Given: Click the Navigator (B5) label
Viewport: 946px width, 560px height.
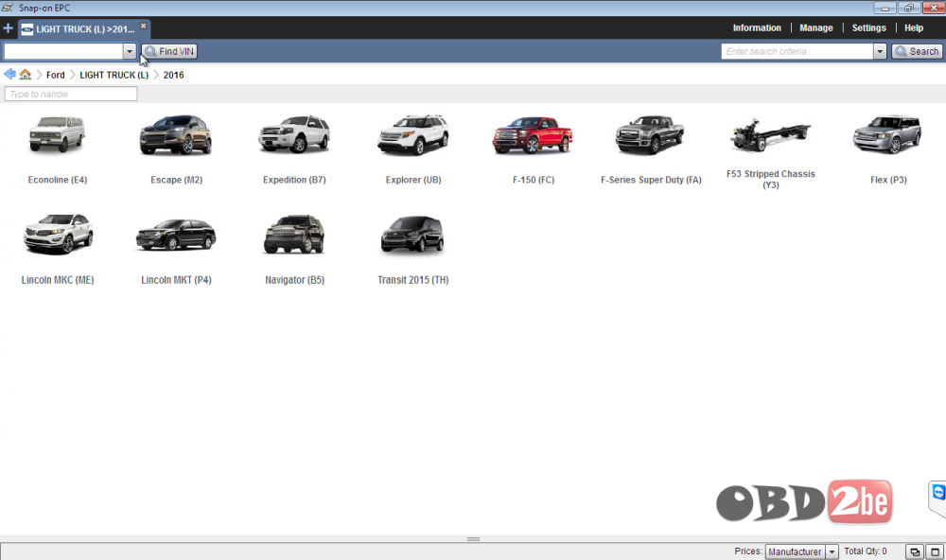Looking at the screenshot, I should (294, 280).
